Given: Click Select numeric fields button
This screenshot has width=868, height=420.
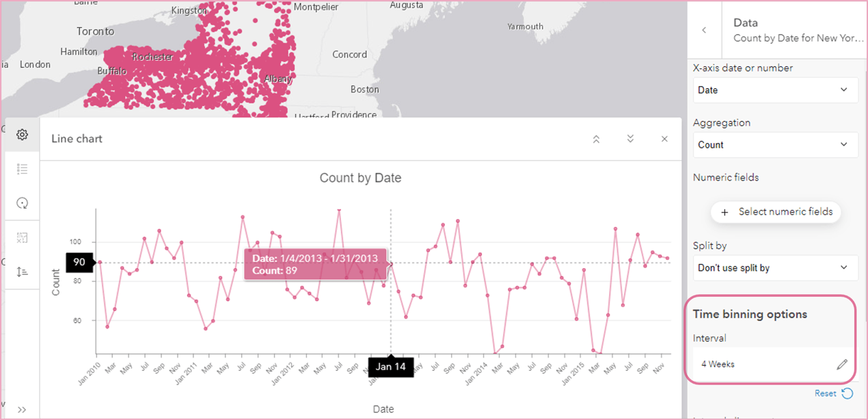Looking at the screenshot, I should [776, 212].
